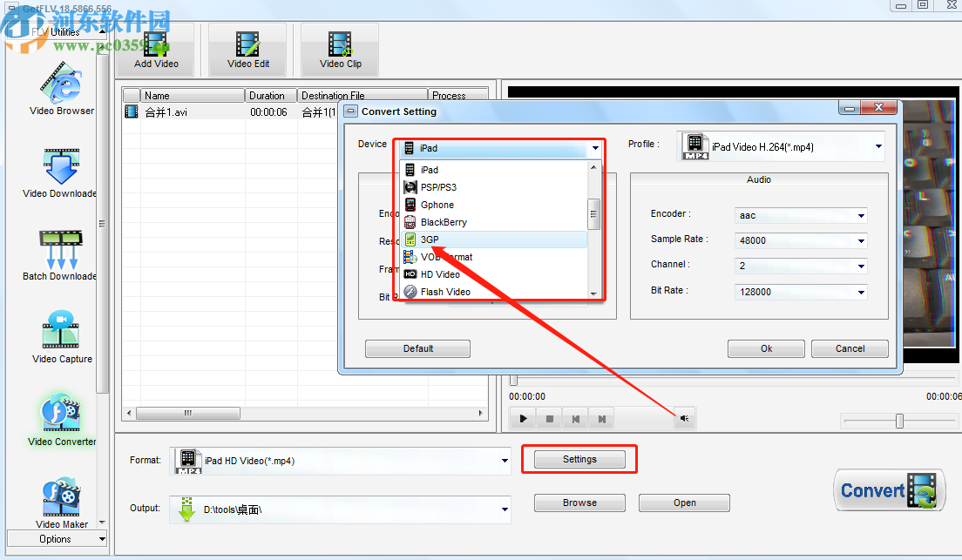Click the device list scroll-down arrow
Screen dimensions: 962x560
[x=593, y=293]
